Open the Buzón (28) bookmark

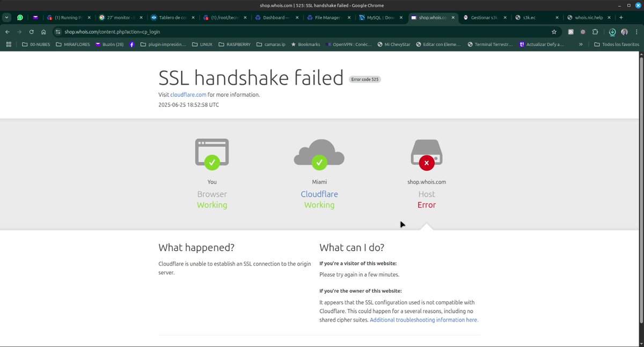109,45
